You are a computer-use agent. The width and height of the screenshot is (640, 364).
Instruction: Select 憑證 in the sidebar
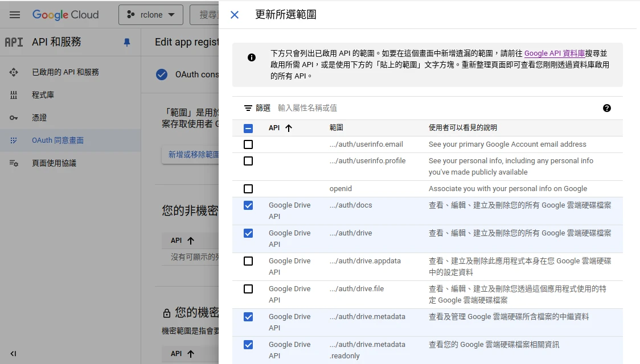(x=39, y=118)
